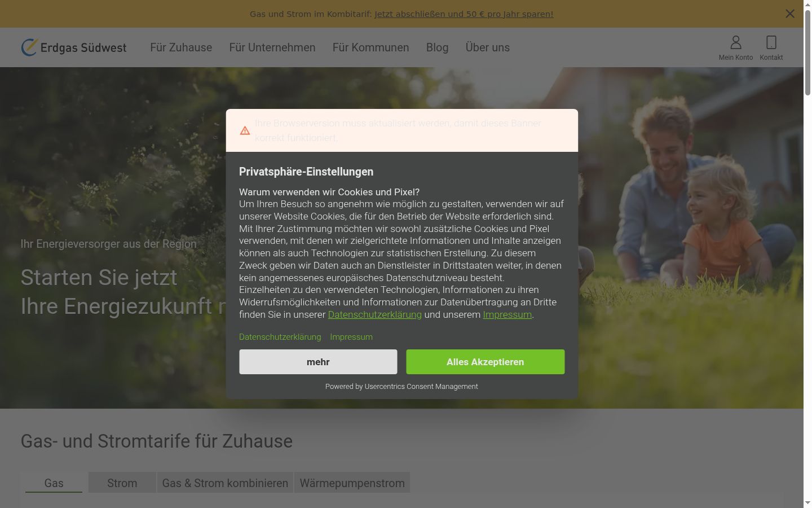This screenshot has height=508, width=812.
Task: Click Warum verwenden wir Cookies und Pixel?
Action: click(x=329, y=192)
